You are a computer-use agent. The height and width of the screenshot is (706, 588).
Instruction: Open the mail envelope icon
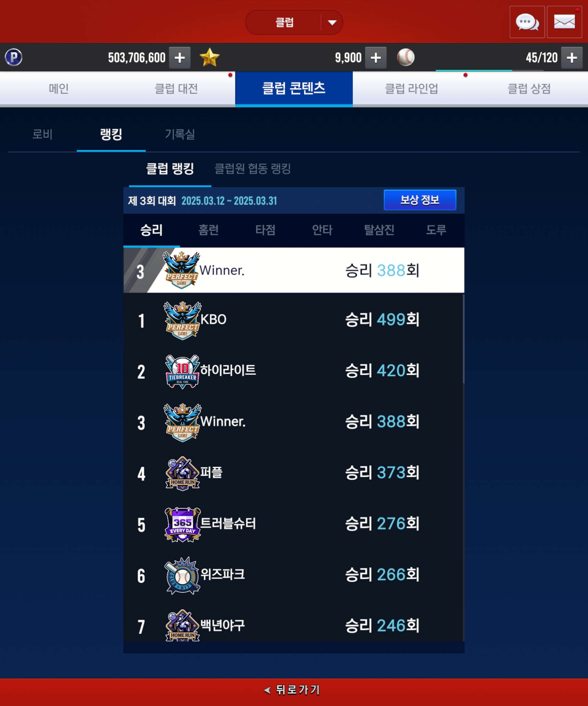pyautogui.click(x=564, y=22)
